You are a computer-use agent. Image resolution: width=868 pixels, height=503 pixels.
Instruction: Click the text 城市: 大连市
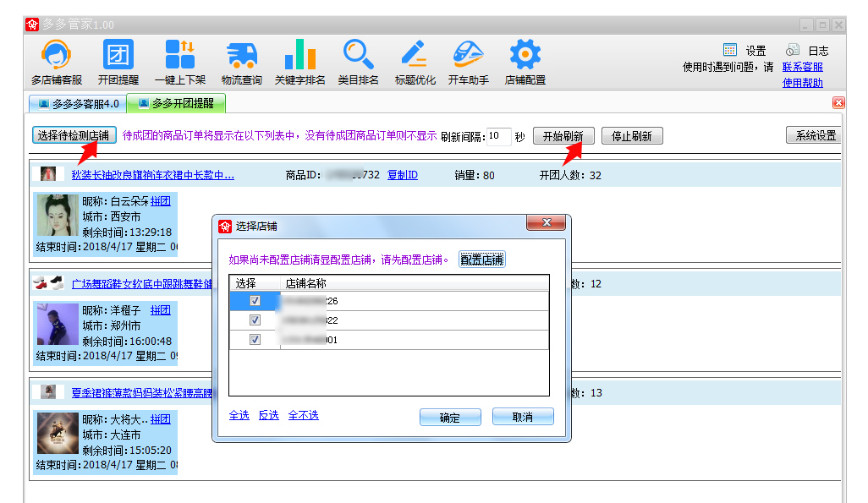pos(112,435)
